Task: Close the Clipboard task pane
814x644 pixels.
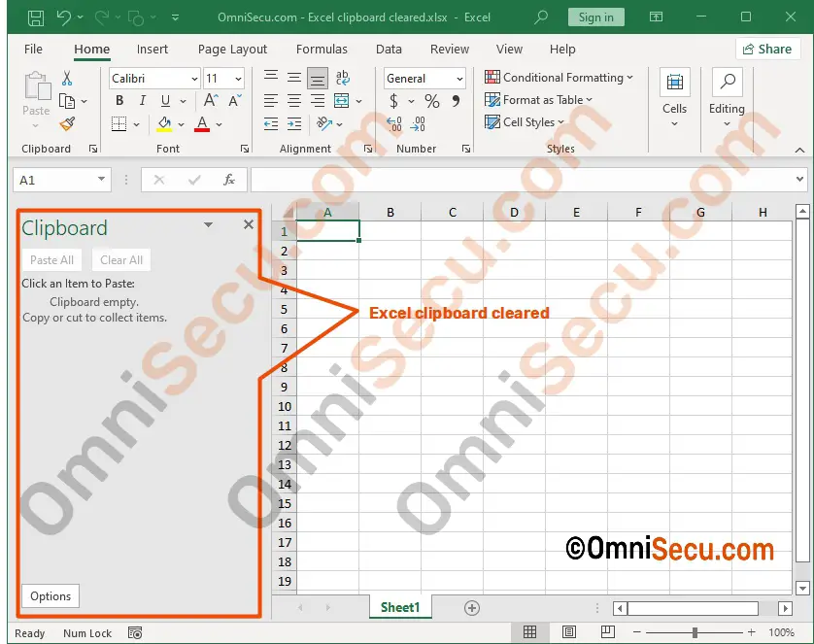Action: [x=249, y=224]
